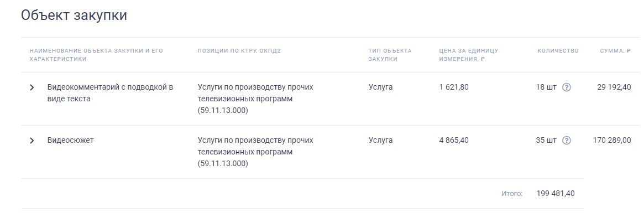Click the Наименование объекта закупки column header

tap(96, 55)
